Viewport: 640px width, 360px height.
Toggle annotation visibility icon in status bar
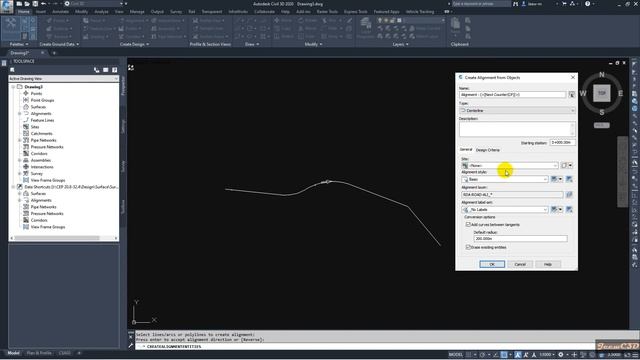[518, 355]
